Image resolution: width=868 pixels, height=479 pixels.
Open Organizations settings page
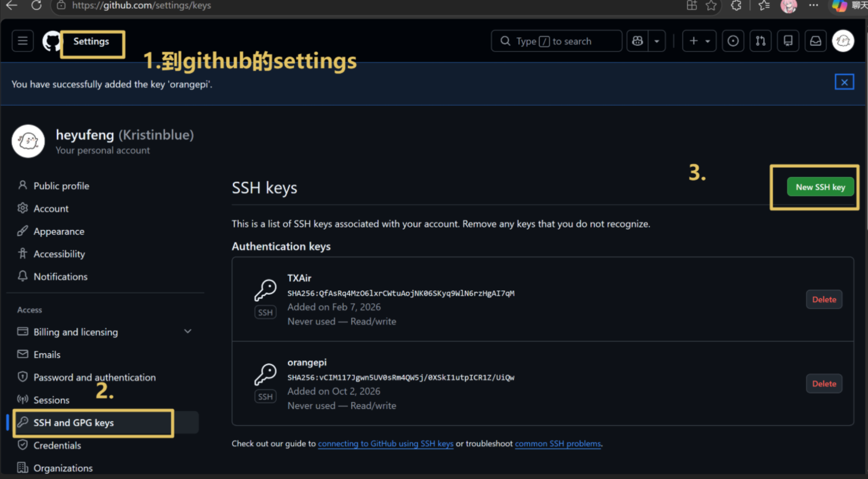coord(63,468)
